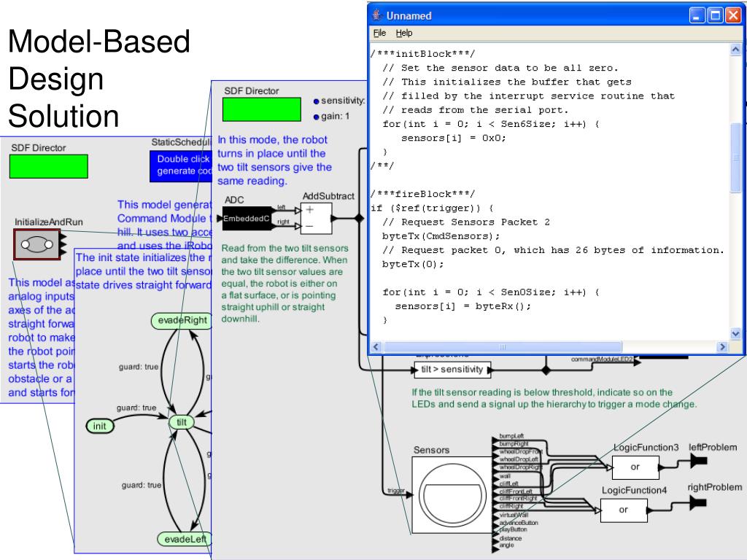Click the 'guard: true' label near evadeRight
Screen dimensions: 747x560
coord(138,367)
